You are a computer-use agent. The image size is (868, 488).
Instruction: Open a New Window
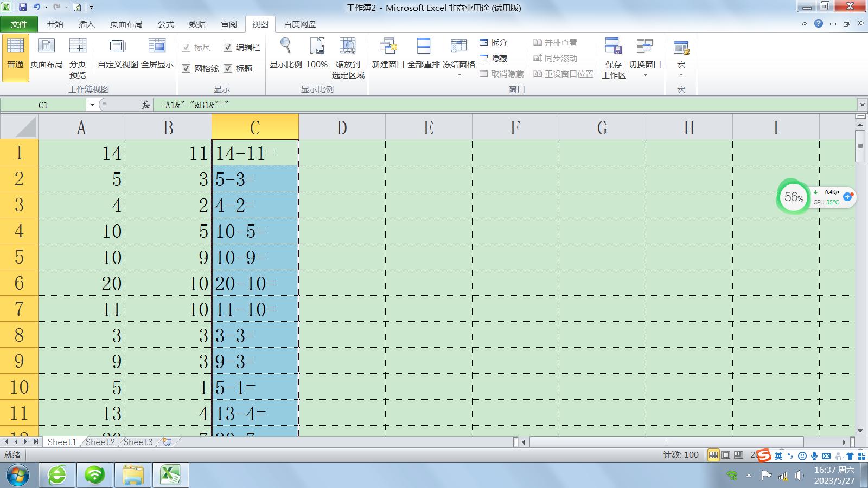click(388, 48)
